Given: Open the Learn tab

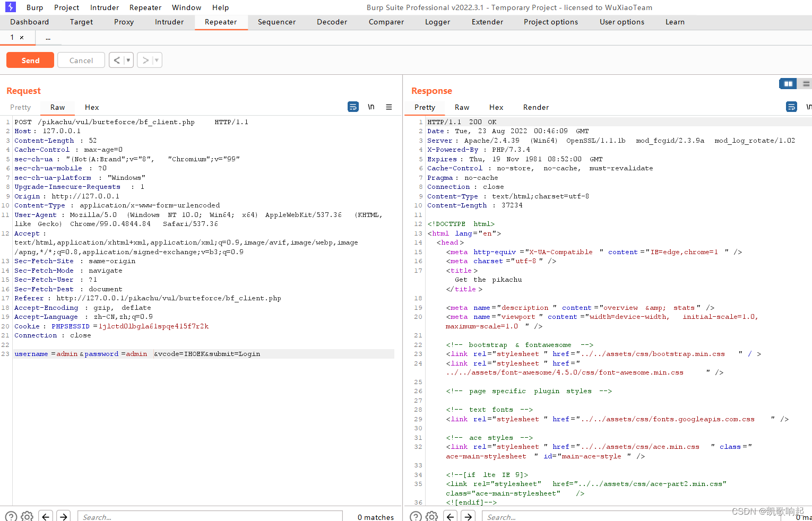Looking at the screenshot, I should (x=675, y=22).
